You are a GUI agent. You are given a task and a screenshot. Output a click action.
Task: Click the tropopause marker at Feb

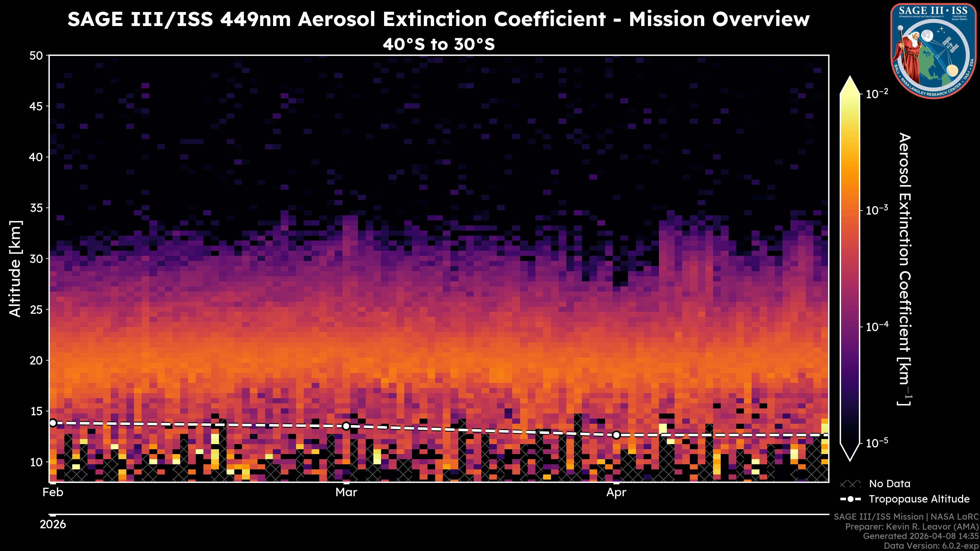[53, 423]
